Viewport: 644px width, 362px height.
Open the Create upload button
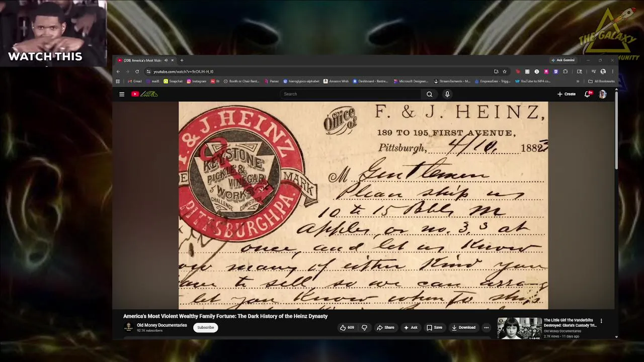pyautogui.click(x=567, y=94)
